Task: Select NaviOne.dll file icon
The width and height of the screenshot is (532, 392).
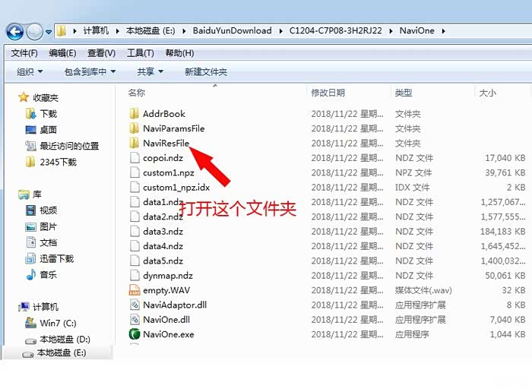Action: [135, 319]
